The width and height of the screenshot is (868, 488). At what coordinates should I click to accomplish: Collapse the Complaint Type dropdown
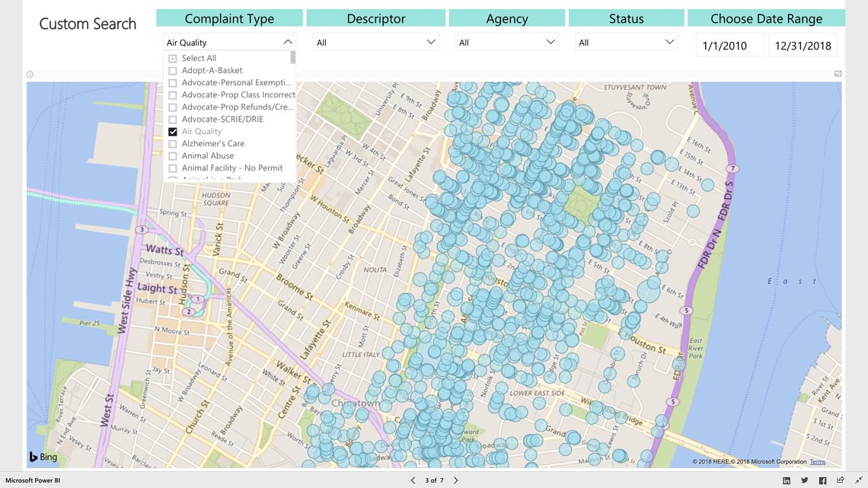[x=287, y=43]
